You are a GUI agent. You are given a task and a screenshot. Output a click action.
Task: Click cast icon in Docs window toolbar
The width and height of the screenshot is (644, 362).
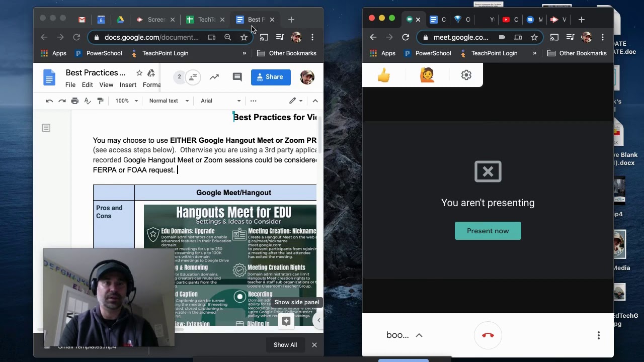coord(264,37)
